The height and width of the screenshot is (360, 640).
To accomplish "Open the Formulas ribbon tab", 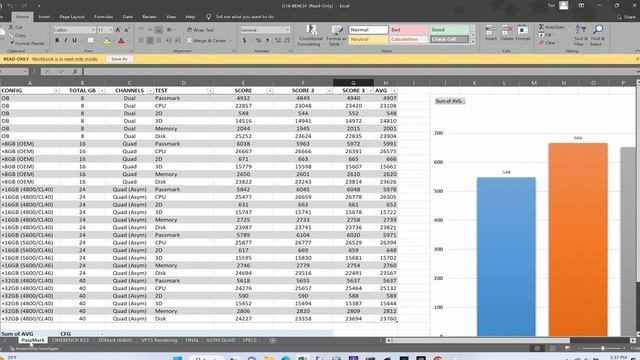I will coord(104,17).
